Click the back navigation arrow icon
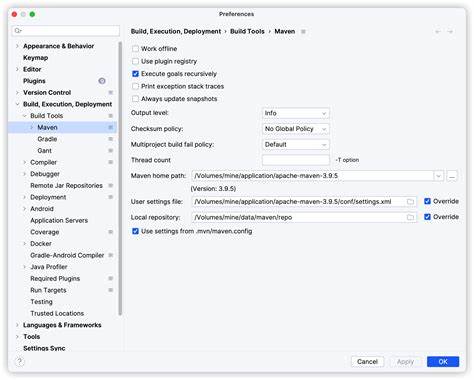The height and width of the screenshot is (380, 474). [x=438, y=32]
